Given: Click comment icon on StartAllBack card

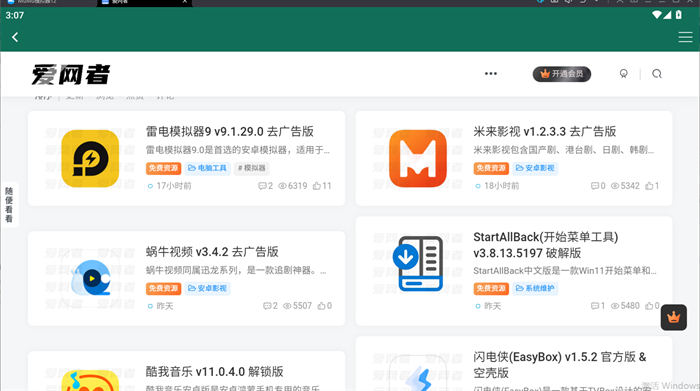Looking at the screenshot, I should coord(595,306).
